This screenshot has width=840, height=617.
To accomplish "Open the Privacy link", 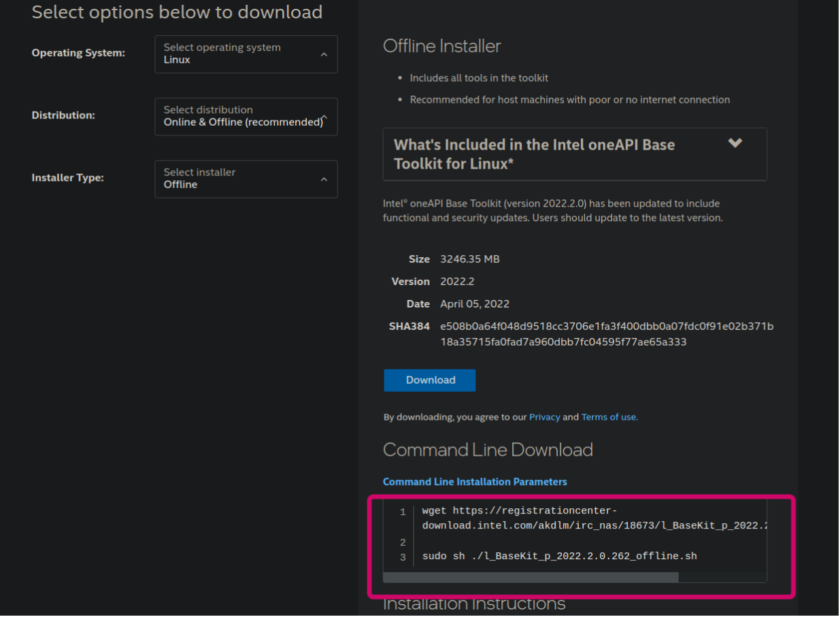I will 544,417.
